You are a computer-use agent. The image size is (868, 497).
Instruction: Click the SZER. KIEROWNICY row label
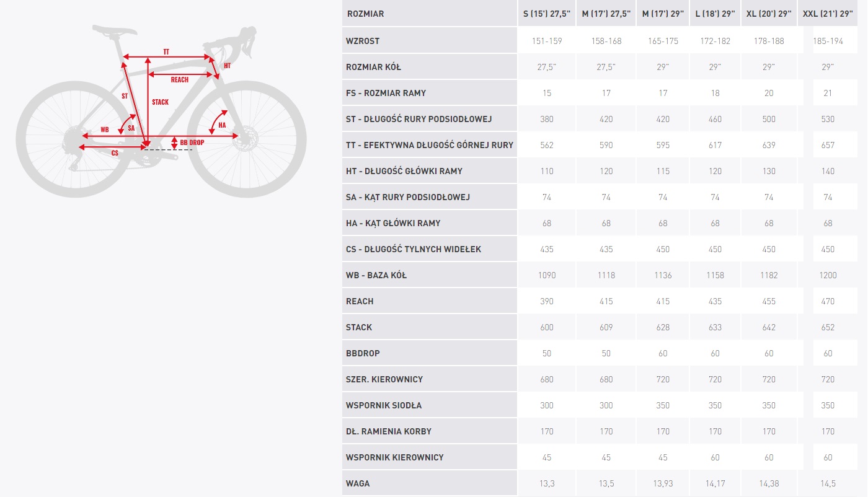click(x=384, y=379)
